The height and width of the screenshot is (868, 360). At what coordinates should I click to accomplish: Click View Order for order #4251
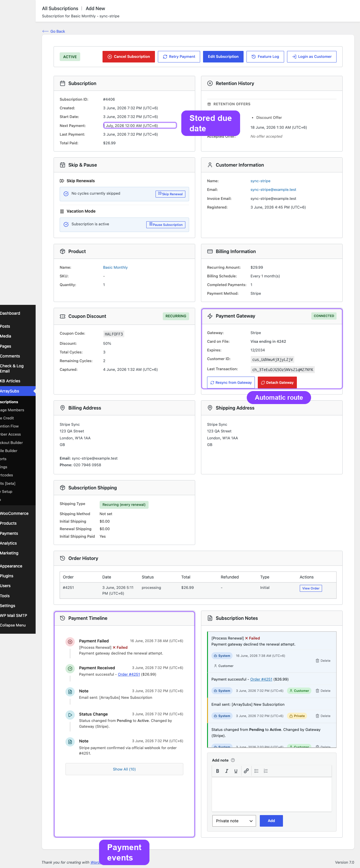tap(311, 588)
